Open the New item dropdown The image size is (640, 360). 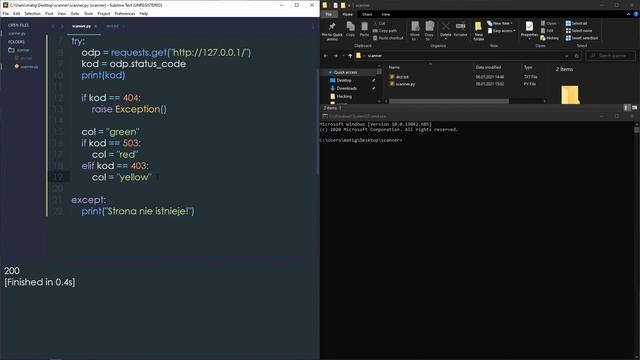[x=500, y=24]
